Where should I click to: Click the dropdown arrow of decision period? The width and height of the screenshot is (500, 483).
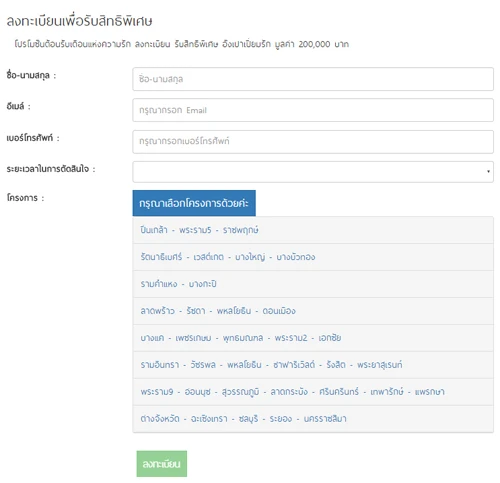488,171
